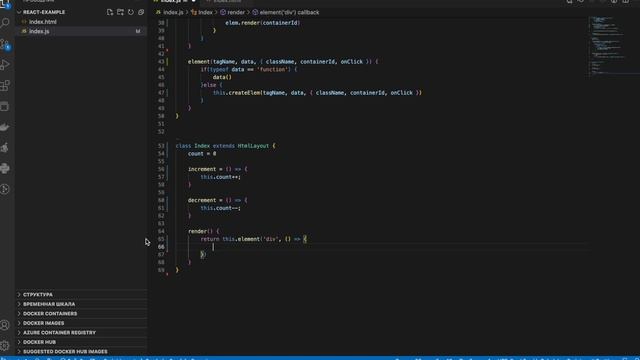The height and width of the screenshot is (360, 640).
Task: Click the 'elem.render(containerId)' line
Action: 262,23
